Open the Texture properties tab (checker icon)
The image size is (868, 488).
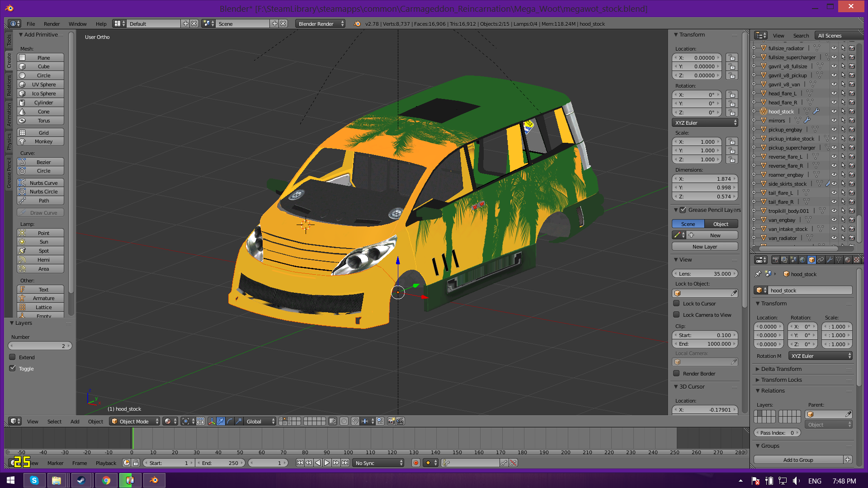pyautogui.click(x=857, y=260)
